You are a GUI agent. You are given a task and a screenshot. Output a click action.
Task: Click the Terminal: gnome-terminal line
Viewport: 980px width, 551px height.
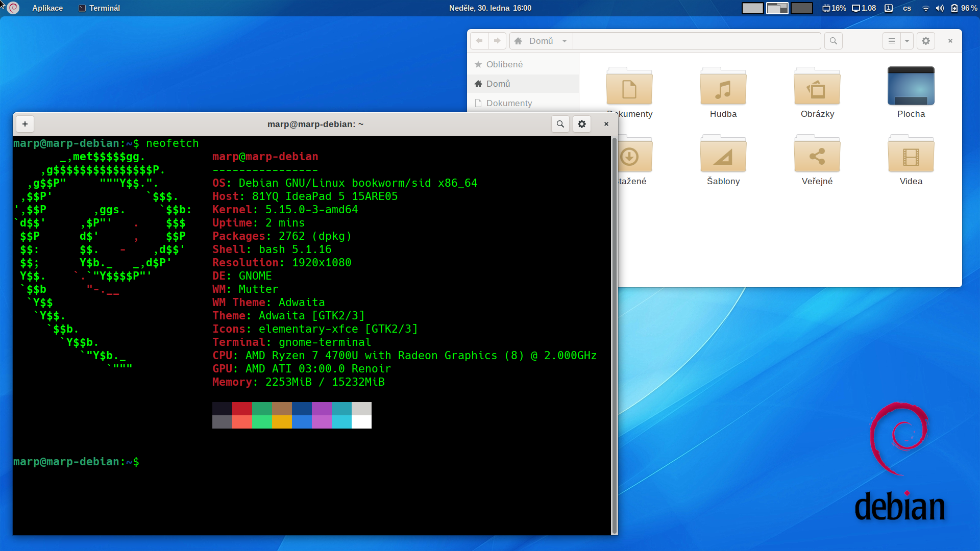coord(292,342)
